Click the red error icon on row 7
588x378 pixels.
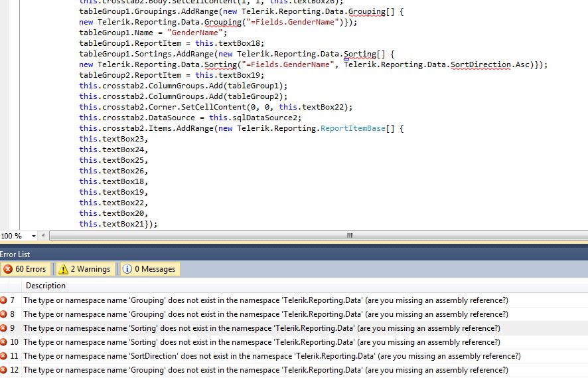point(3,300)
